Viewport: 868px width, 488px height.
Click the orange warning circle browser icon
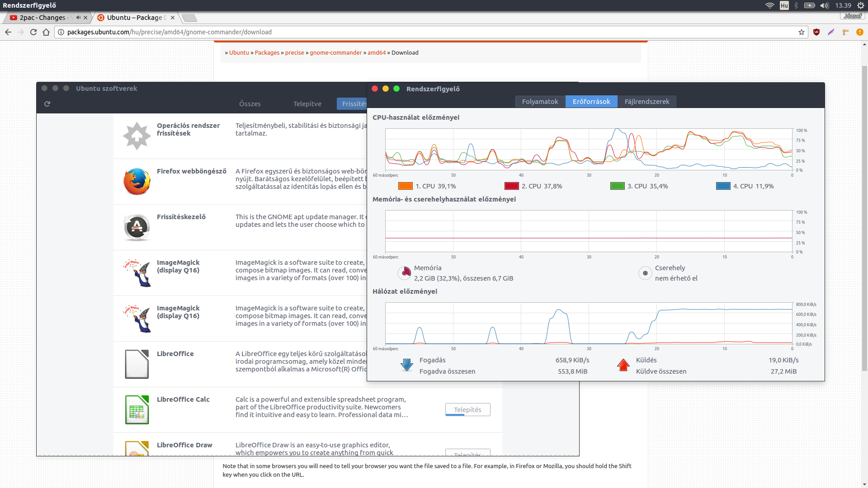click(860, 32)
